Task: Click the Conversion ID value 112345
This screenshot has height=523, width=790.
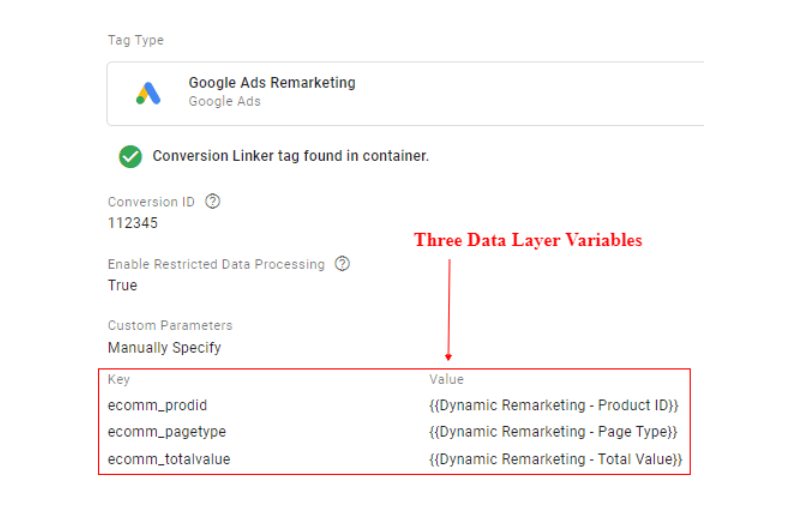Action: (x=133, y=223)
